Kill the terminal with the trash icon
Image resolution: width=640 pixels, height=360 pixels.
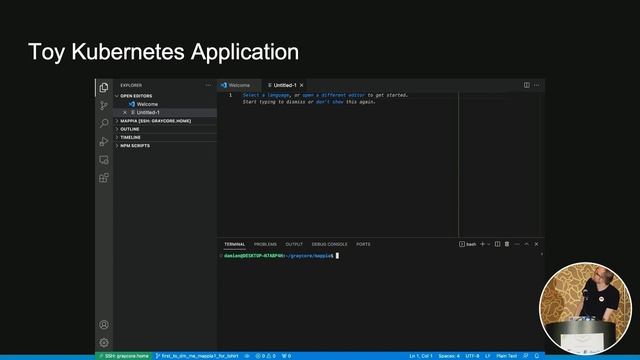point(507,244)
